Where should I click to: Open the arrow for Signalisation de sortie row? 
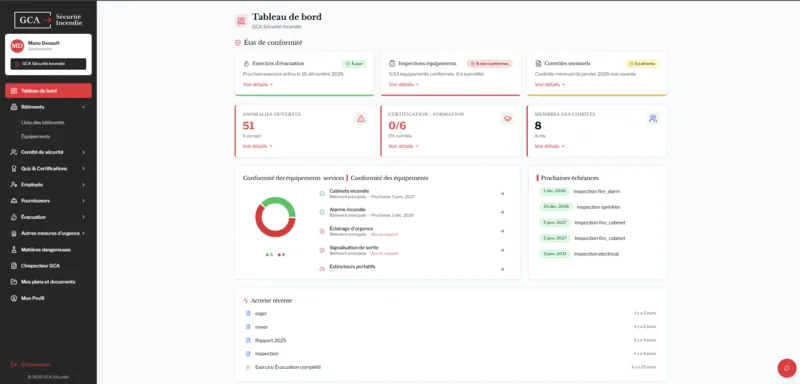[x=502, y=250]
